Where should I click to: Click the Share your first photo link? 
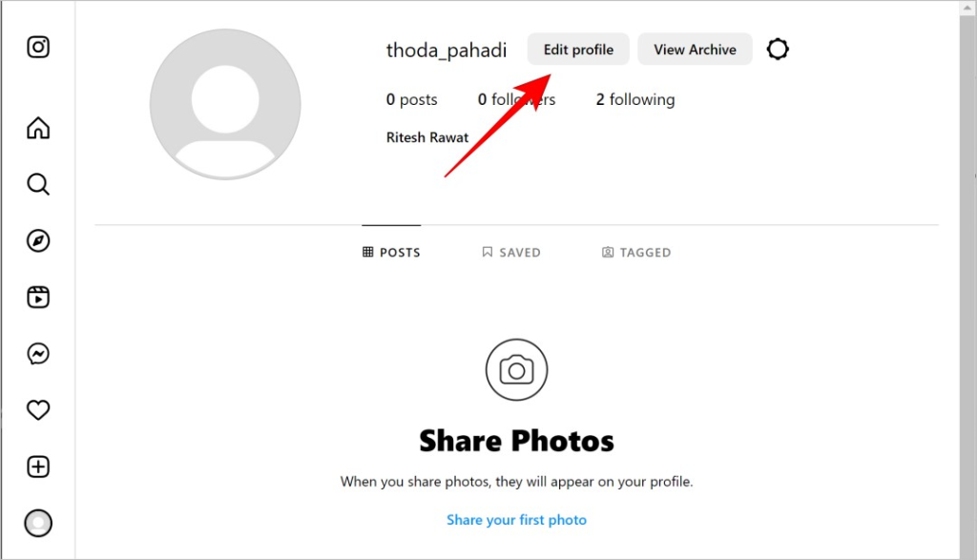tap(516, 520)
